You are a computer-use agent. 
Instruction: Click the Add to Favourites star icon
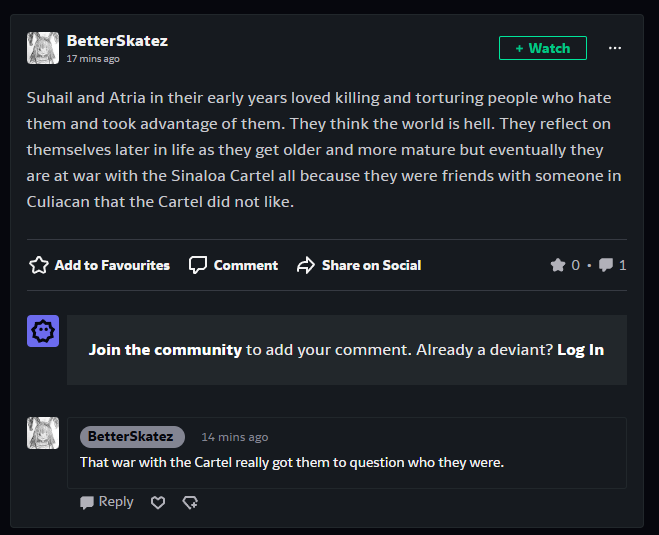coord(39,265)
